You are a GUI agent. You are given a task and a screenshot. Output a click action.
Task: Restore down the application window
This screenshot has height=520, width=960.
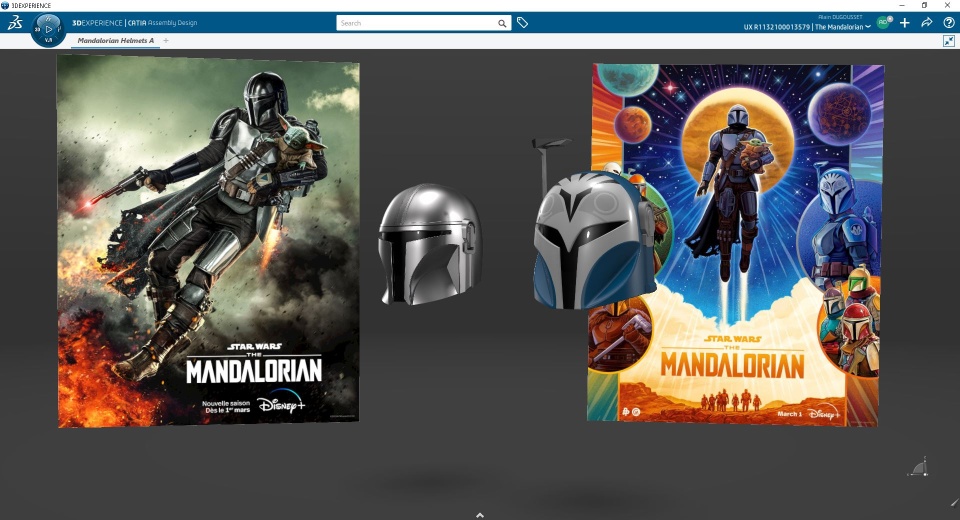924,5
